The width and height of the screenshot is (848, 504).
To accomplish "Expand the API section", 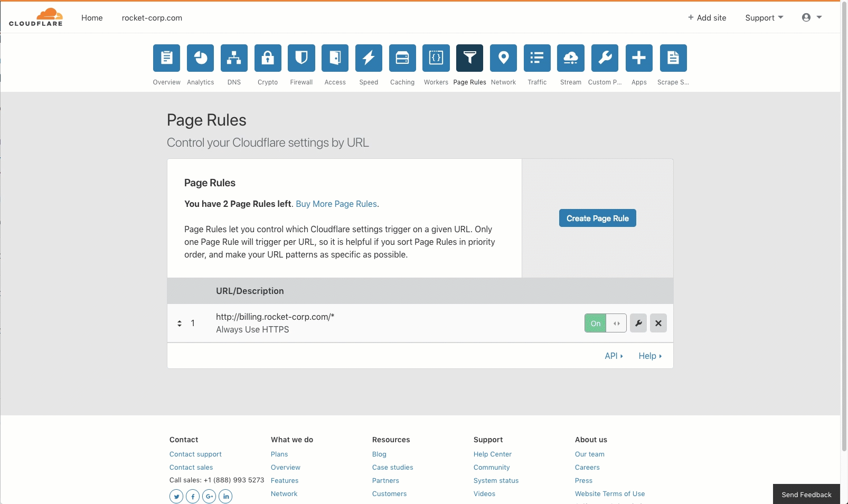I will (x=614, y=356).
